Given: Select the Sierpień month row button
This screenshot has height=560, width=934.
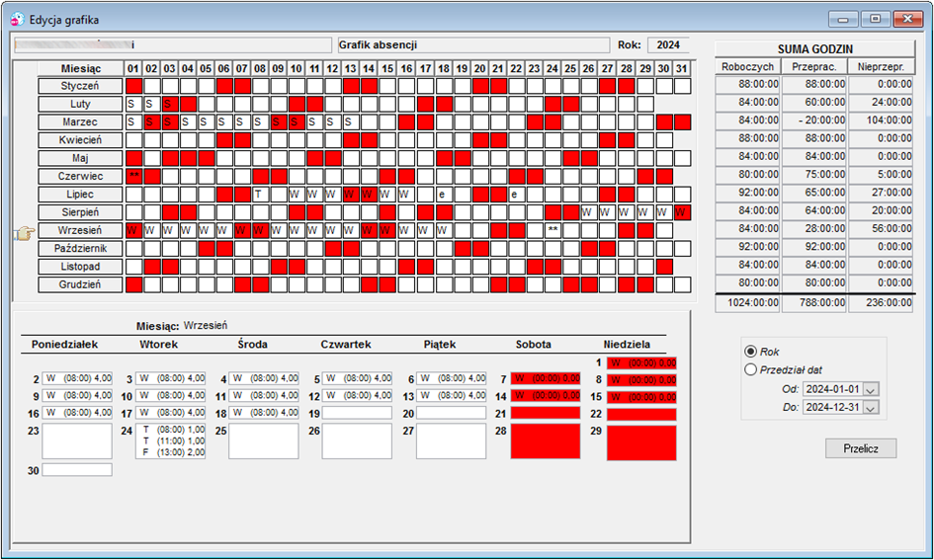Looking at the screenshot, I should coord(80,212).
